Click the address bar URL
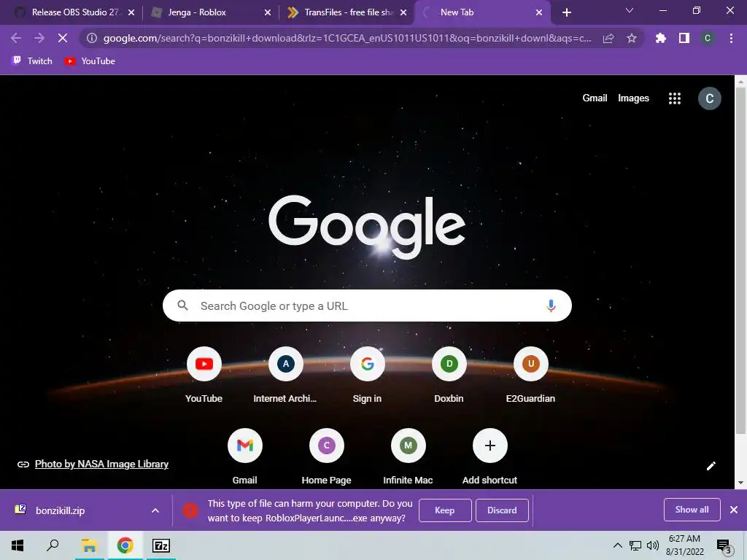Screen dimensions: 747x560 (347, 38)
